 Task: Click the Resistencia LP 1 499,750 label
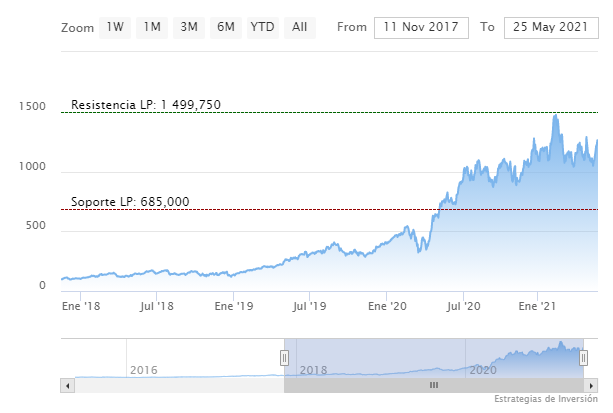146,105
